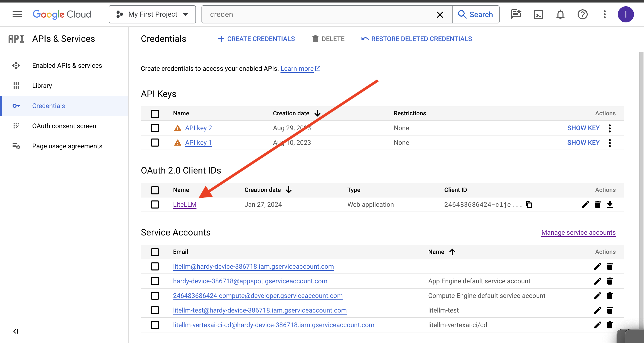Delete the litellm-test service account

pyautogui.click(x=610, y=310)
